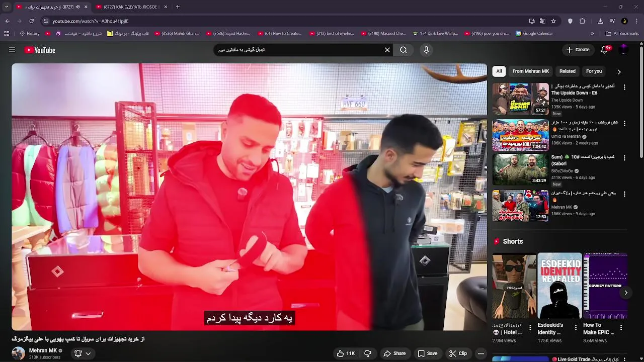This screenshot has height=362, width=644.
Task: Open browser extensions puzzle icon
Action: pos(583,21)
